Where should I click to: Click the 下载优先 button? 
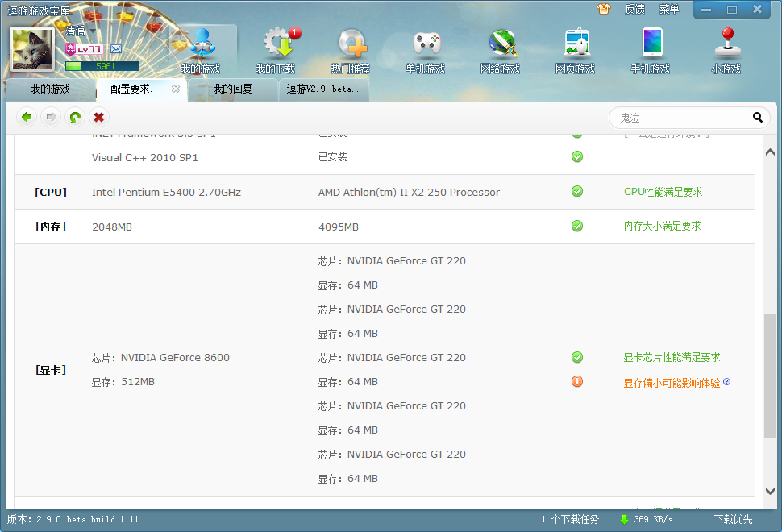(733, 520)
